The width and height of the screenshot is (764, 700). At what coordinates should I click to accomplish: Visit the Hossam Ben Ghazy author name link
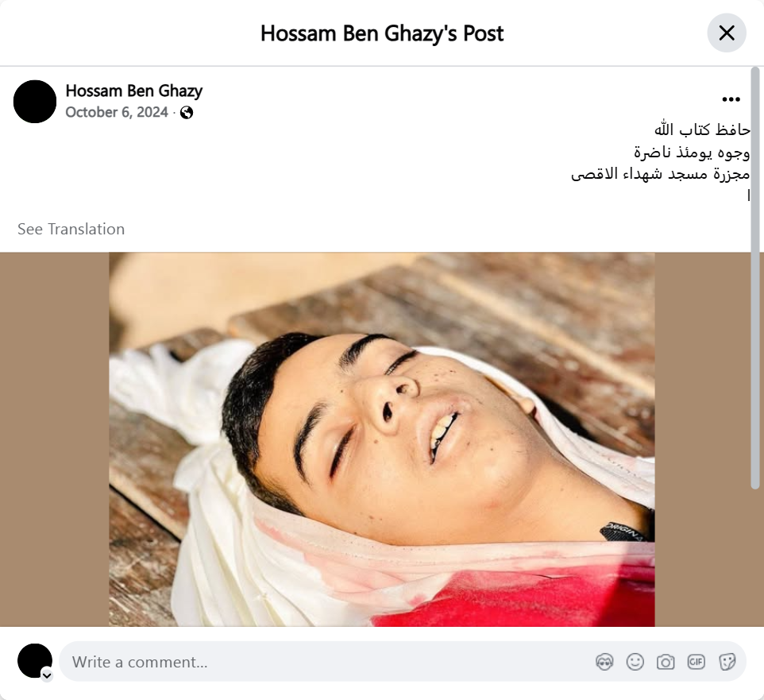click(x=134, y=91)
